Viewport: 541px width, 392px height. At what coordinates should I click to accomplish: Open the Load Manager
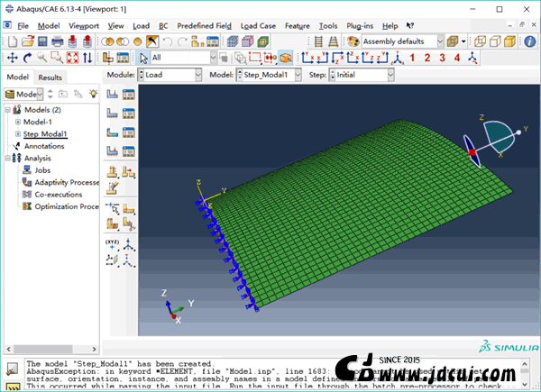pyautogui.click(x=128, y=94)
